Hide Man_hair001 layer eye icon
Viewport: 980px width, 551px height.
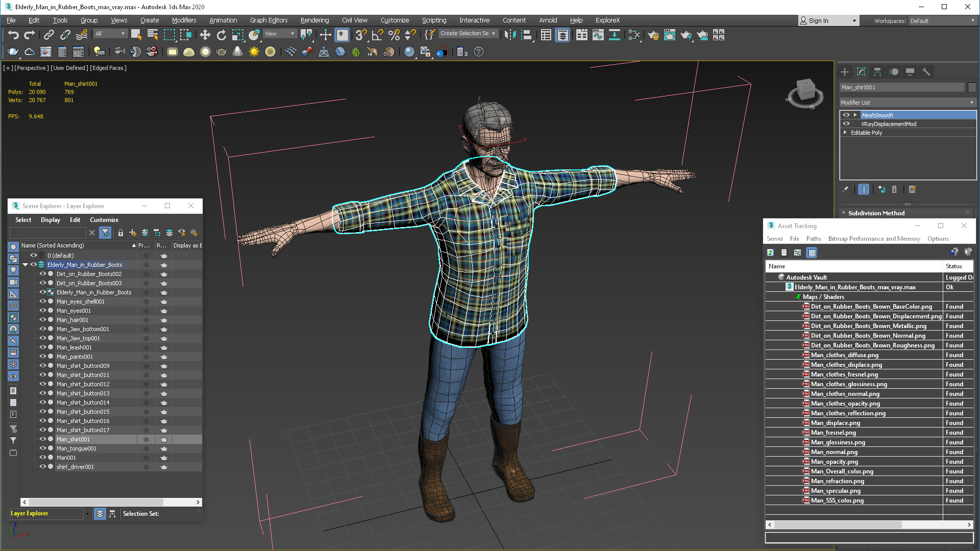43,320
